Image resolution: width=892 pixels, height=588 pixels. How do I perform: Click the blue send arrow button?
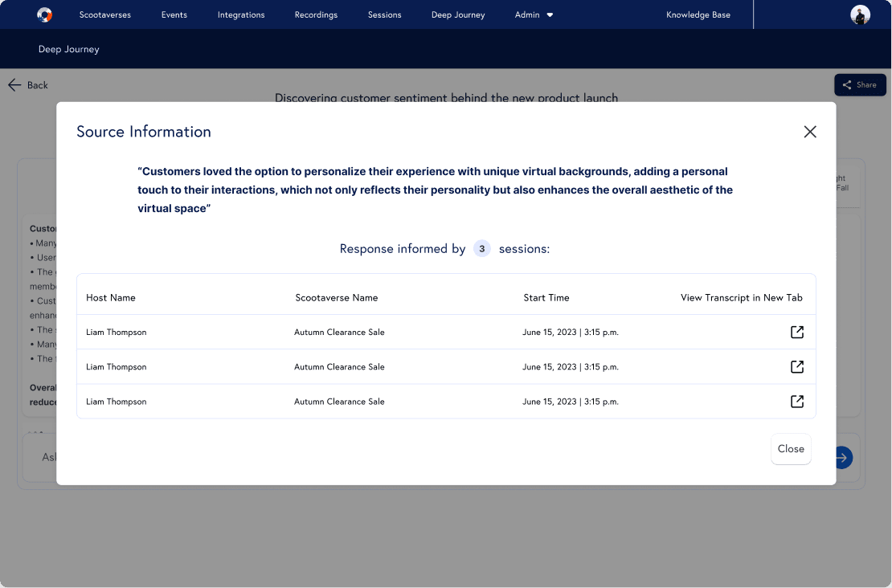[x=843, y=457]
